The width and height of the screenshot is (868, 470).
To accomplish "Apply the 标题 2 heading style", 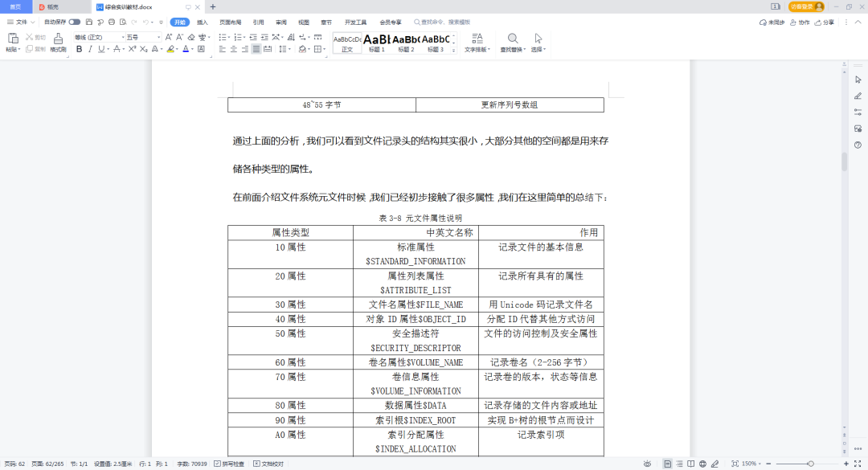I will click(406, 43).
